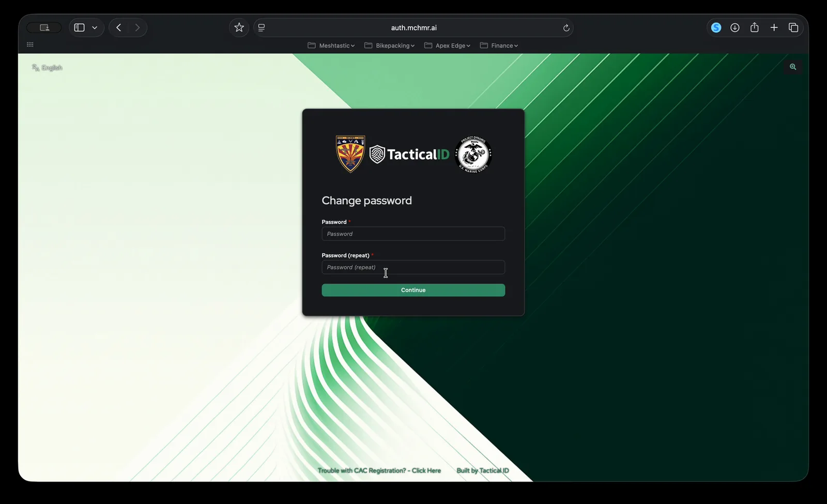827x504 pixels.
Task: Click the auth.mchmr.ai address bar
Action: (413, 27)
